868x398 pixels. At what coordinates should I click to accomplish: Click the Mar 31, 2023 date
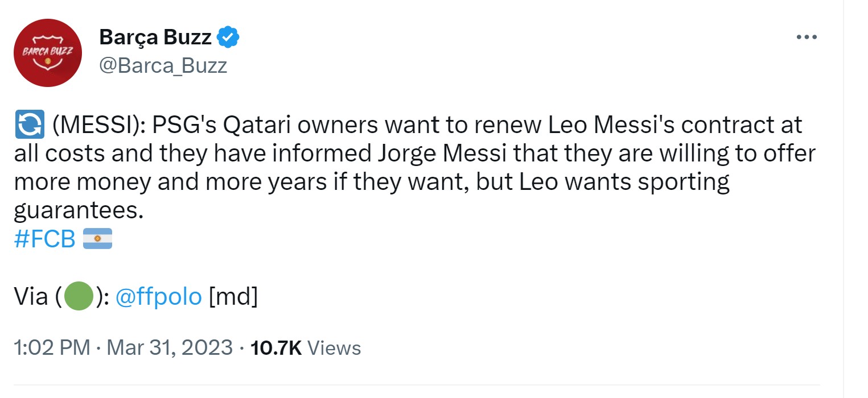point(170,347)
